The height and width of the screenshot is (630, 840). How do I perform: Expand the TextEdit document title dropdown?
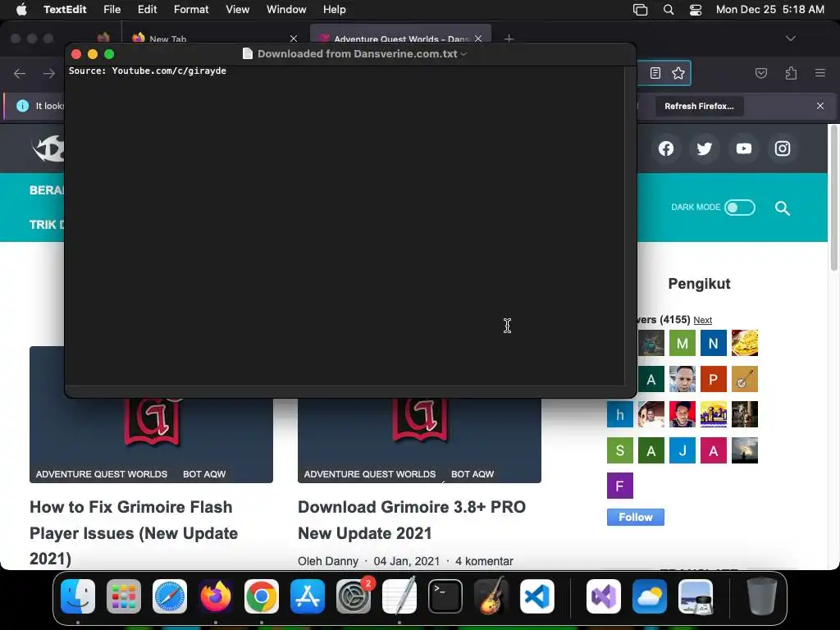463,54
